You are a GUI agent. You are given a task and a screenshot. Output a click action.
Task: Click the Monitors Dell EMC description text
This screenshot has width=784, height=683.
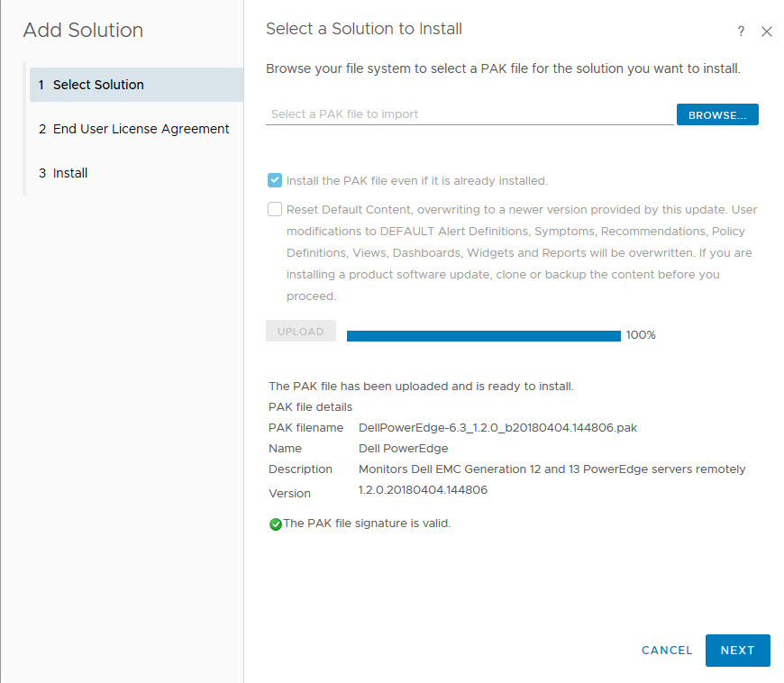coord(552,469)
